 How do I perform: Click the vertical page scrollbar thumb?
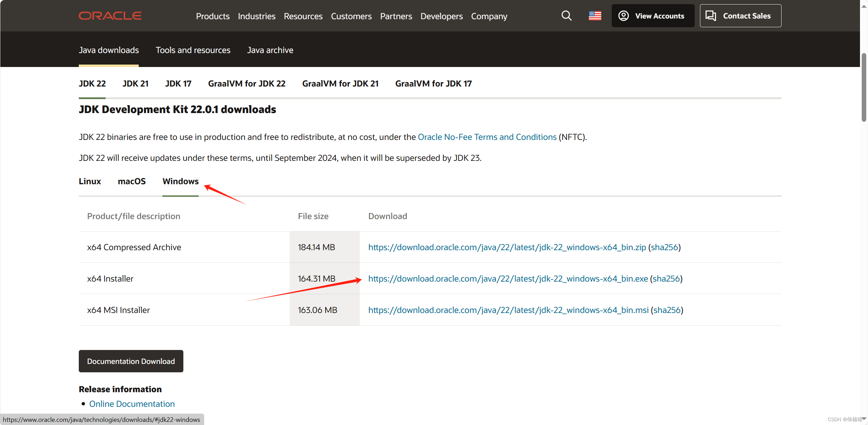point(864,87)
